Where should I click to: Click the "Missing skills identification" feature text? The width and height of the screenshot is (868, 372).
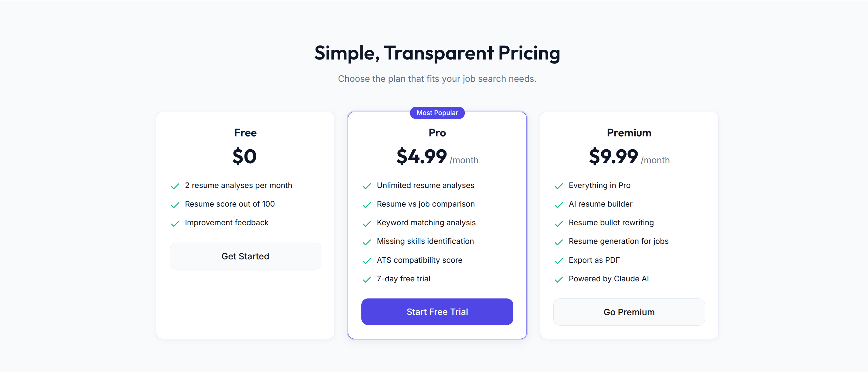tap(425, 241)
